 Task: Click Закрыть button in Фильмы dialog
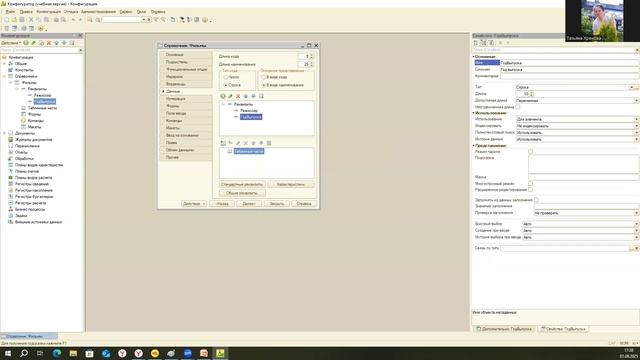[x=276, y=204]
